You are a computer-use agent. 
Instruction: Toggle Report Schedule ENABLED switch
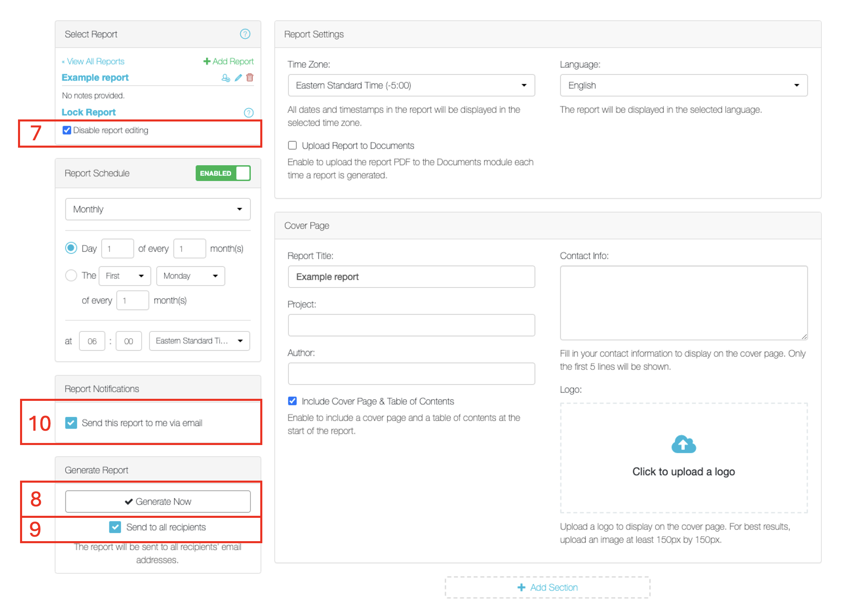(223, 173)
